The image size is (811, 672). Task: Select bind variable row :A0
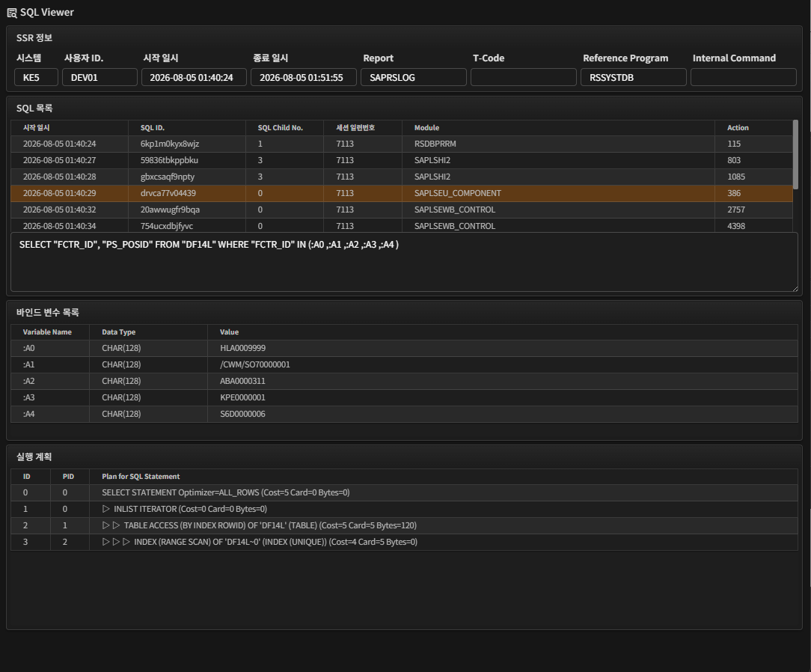(x=404, y=348)
